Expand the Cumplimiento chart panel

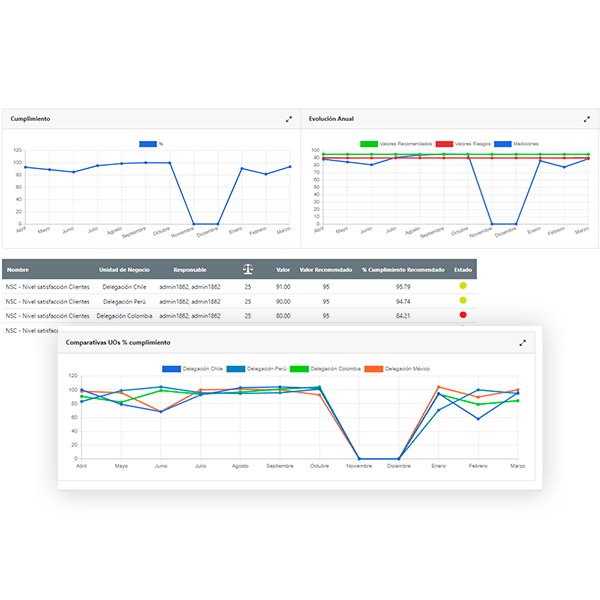pos(289,119)
